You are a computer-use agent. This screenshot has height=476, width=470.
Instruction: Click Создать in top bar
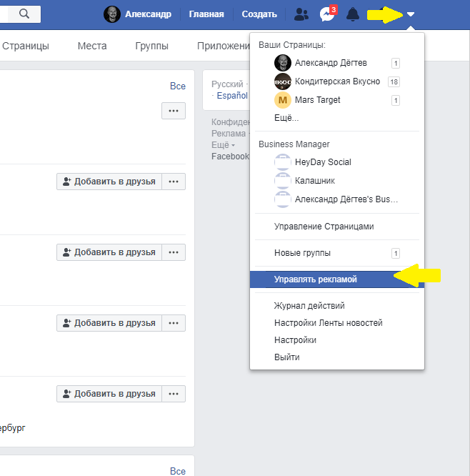(x=259, y=14)
